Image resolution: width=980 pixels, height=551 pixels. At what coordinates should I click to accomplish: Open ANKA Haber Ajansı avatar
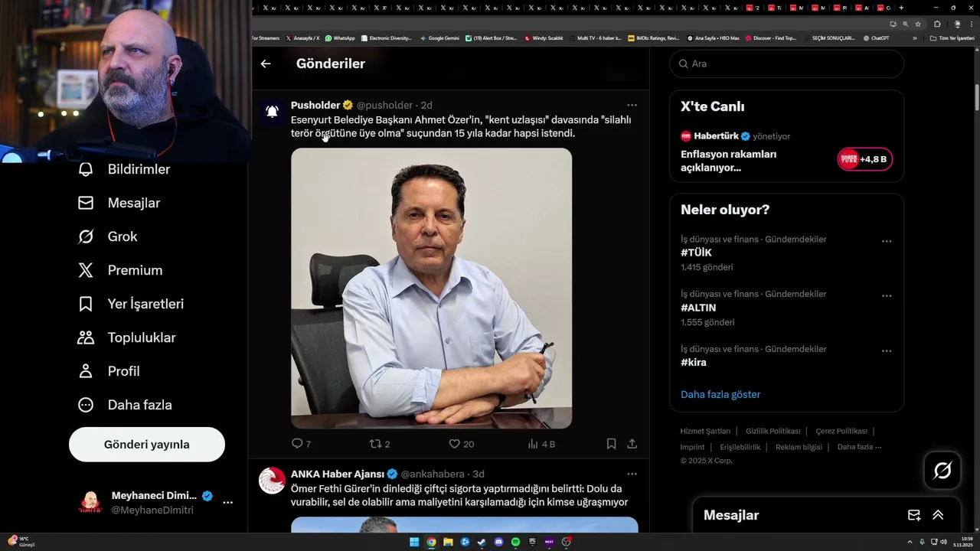tap(272, 481)
